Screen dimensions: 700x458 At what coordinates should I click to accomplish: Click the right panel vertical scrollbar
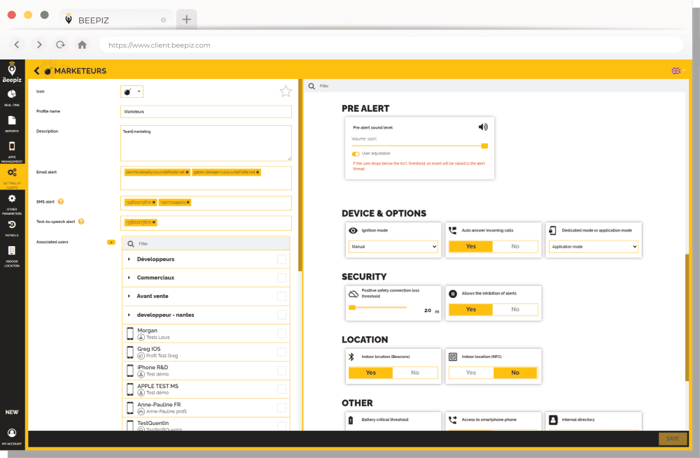point(688,317)
